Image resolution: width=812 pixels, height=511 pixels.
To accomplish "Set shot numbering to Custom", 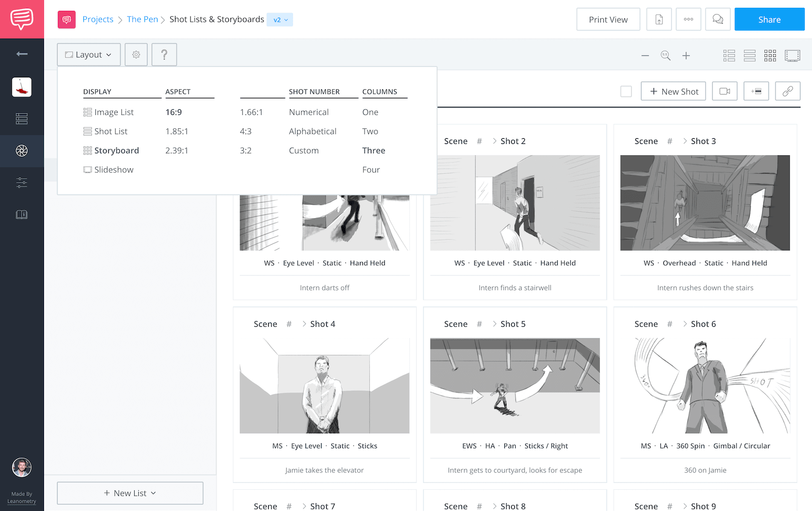I will point(304,151).
